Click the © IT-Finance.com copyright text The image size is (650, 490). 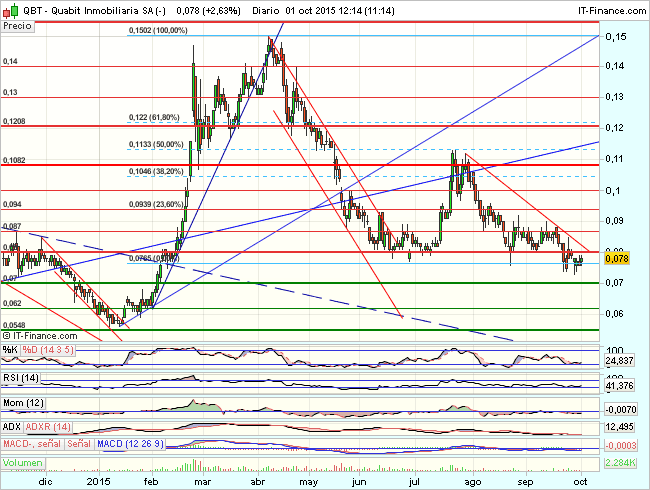40,336
